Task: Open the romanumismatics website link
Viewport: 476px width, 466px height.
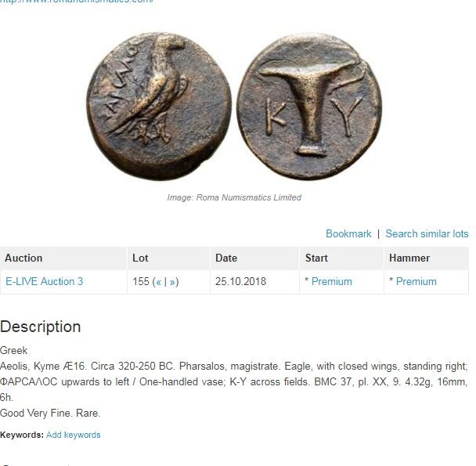Action: pyautogui.click(x=76, y=2)
